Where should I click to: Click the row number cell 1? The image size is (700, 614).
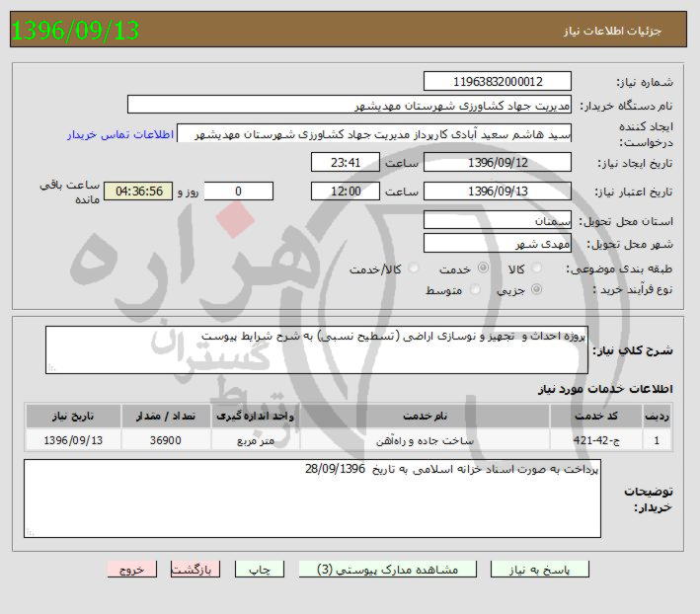pyautogui.click(x=657, y=440)
